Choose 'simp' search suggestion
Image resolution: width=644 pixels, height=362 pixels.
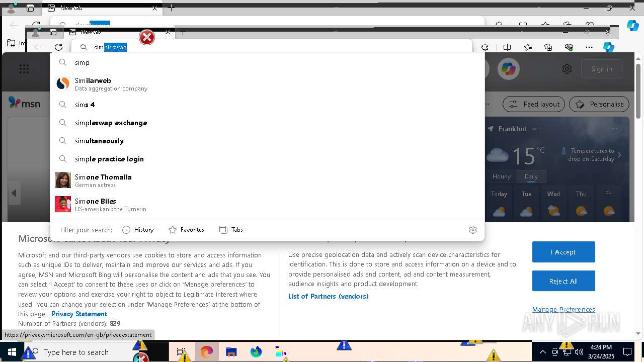267,62
